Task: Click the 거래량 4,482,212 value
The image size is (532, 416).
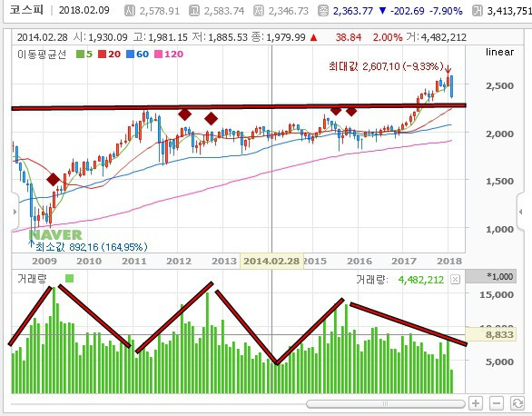Action: (421, 280)
